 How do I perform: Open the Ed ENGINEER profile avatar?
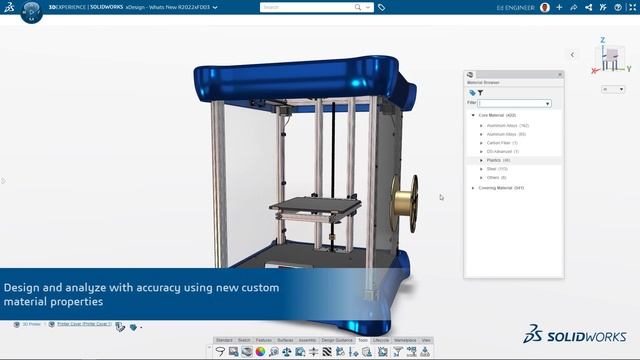click(544, 7)
